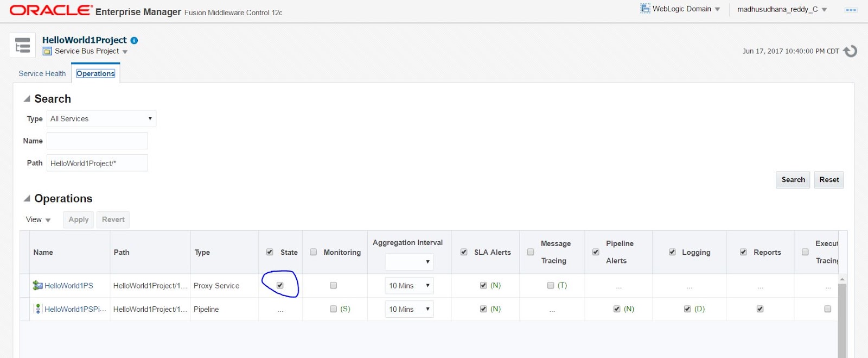Image resolution: width=868 pixels, height=358 pixels.
Task: Open the Type All Services dropdown
Action: pos(101,118)
